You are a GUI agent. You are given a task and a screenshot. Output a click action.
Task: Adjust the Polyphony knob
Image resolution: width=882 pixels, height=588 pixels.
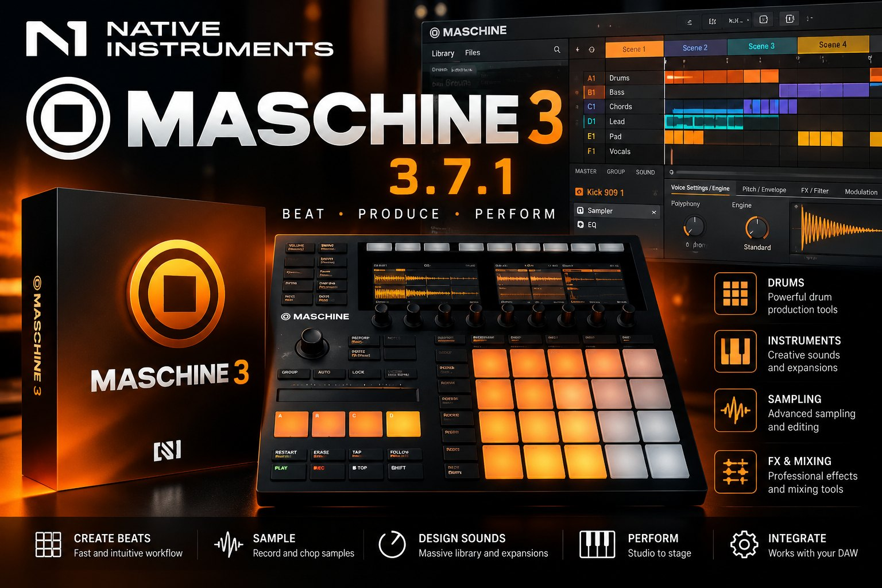point(694,226)
